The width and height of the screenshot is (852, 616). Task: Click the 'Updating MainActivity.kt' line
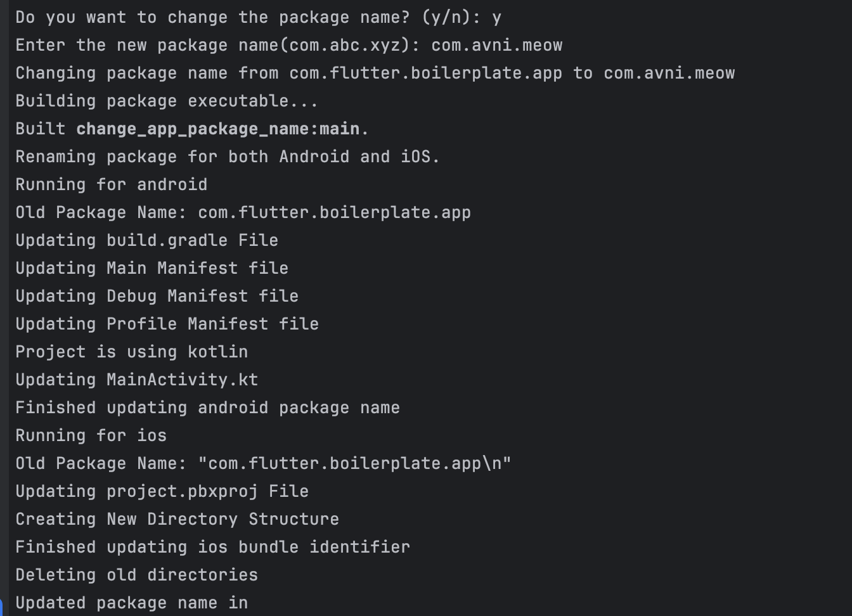137,380
